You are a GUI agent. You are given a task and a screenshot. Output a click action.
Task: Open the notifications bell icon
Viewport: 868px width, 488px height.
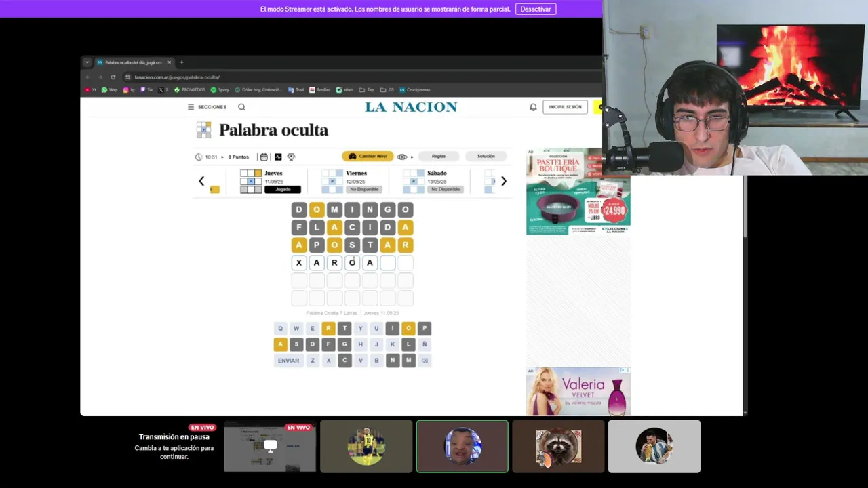point(533,107)
